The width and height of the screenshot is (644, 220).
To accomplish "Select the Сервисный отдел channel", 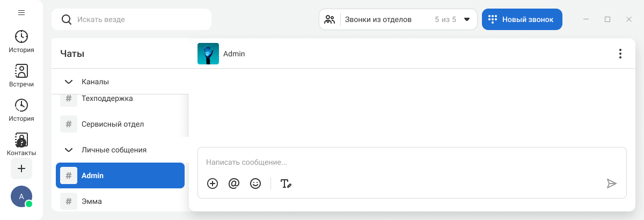I will tap(113, 124).
